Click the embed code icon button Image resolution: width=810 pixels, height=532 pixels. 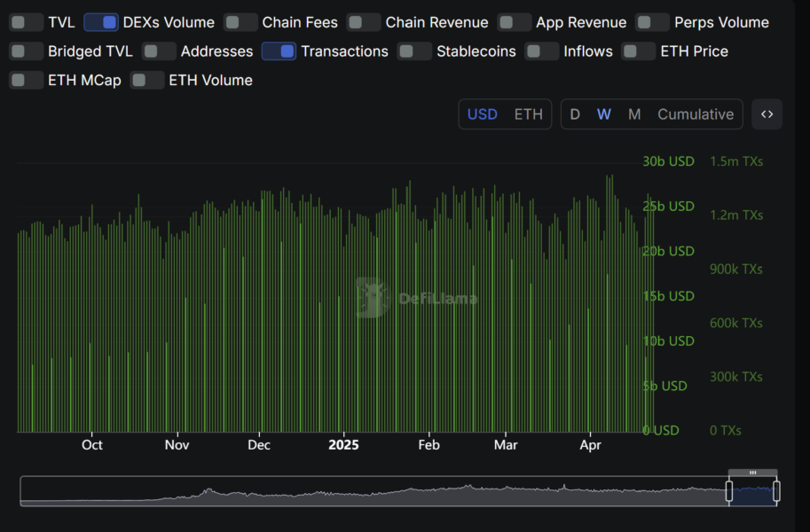click(767, 114)
